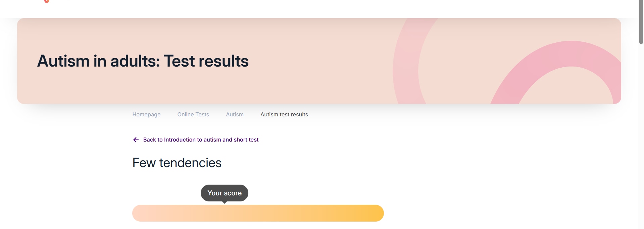Select the Autism breadcrumb link
The image size is (644, 229).
point(235,115)
